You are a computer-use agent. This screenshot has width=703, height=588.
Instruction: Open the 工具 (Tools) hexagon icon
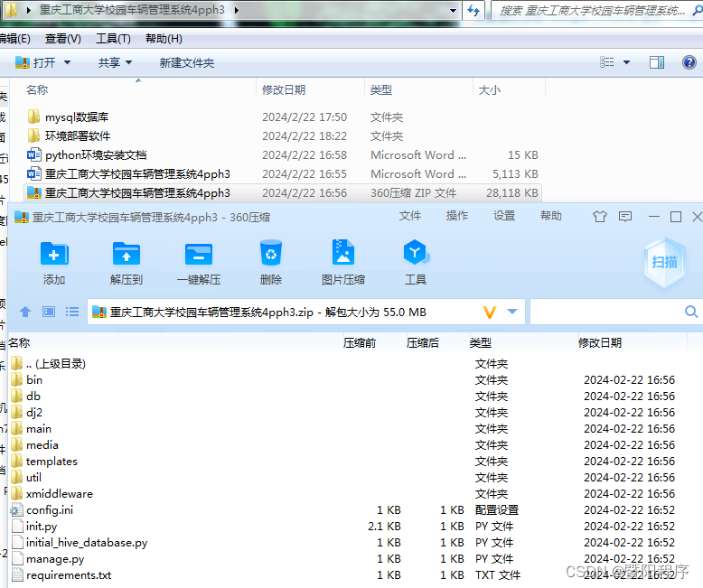point(416,252)
